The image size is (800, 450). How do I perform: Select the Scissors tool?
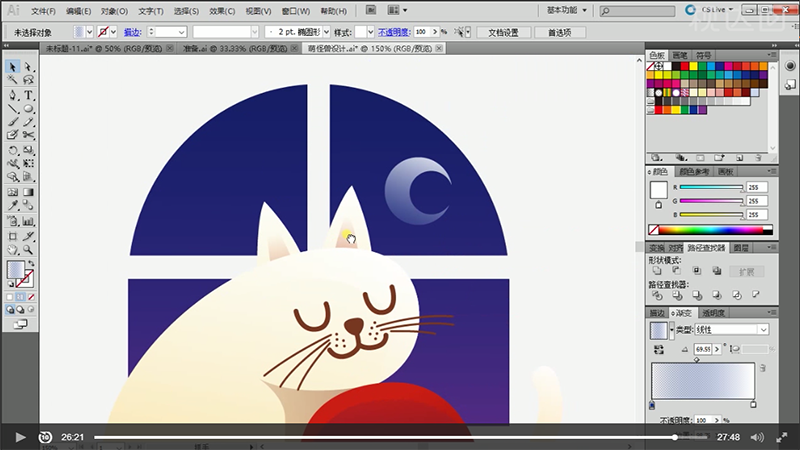[28, 135]
